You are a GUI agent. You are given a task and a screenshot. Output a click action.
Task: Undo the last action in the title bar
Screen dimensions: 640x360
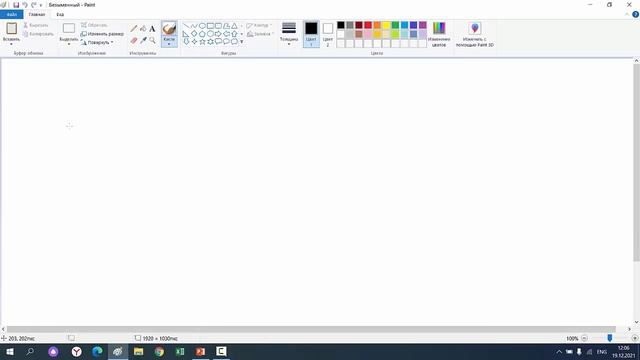pos(25,5)
